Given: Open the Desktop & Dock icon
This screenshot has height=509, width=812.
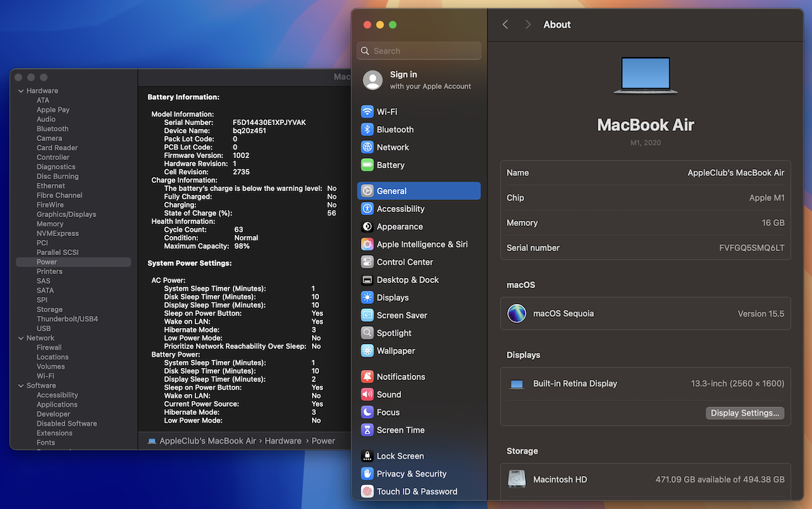Looking at the screenshot, I should pyautogui.click(x=367, y=280).
